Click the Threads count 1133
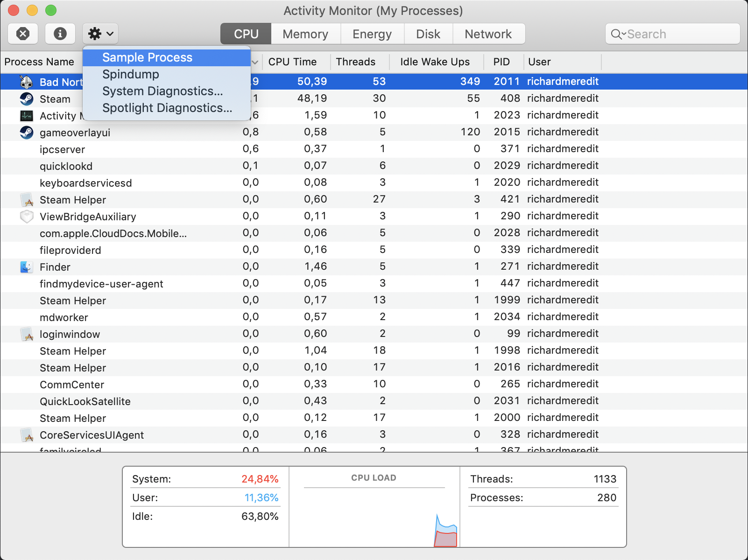The width and height of the screenshot is (748, 560). click(605, 479)
